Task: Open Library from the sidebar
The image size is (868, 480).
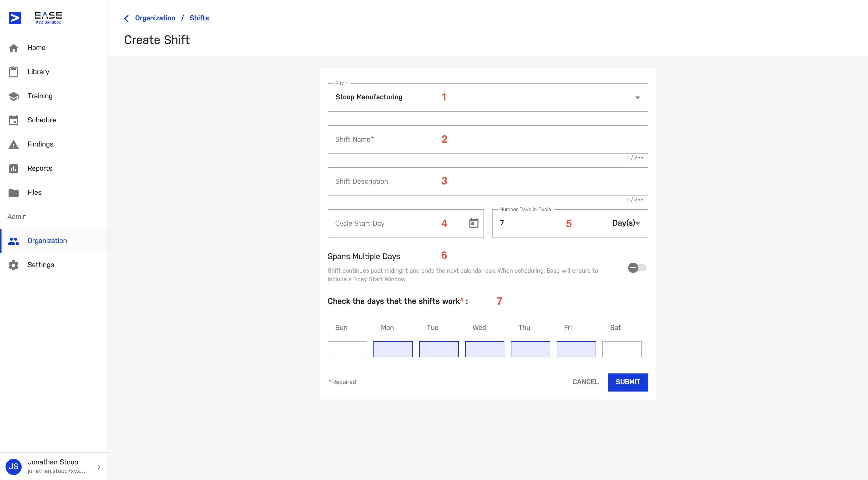Action: [x=54, y=72]
